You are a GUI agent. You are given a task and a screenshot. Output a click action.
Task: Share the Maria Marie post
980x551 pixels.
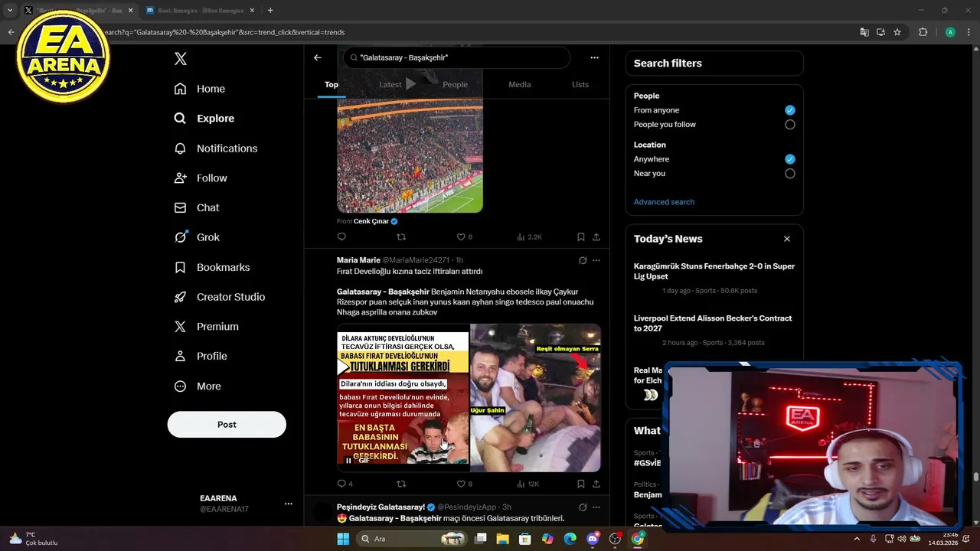point(596,484)
